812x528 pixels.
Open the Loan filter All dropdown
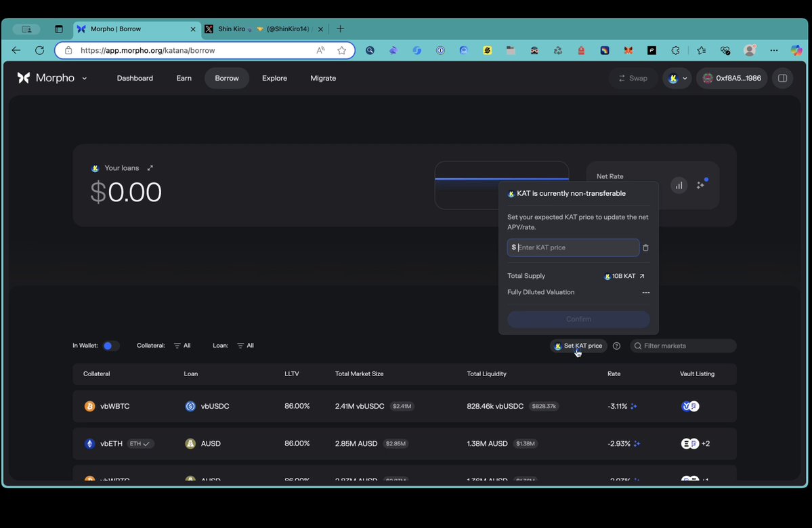pyautogui.click(x=245, y=346)
